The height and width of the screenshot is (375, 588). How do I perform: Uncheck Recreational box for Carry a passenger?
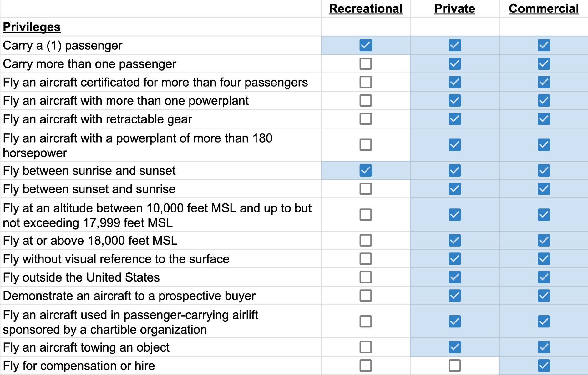point(365,45)
